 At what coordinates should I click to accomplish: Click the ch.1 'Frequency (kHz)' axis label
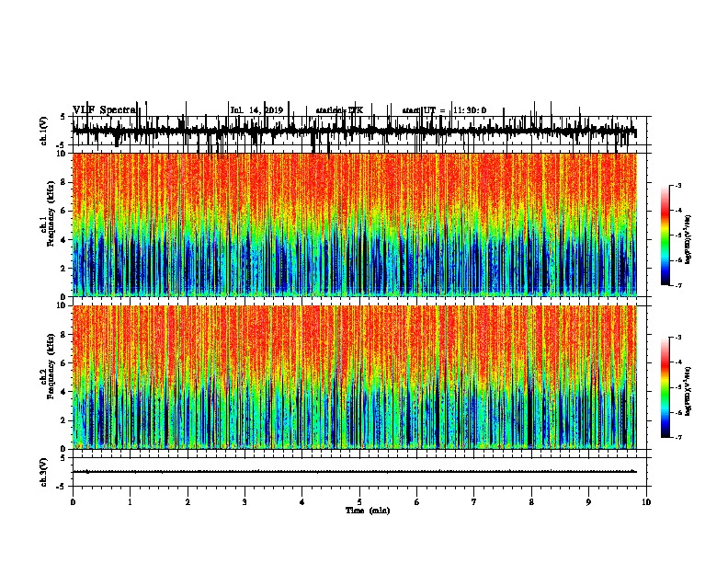point(51,213)
